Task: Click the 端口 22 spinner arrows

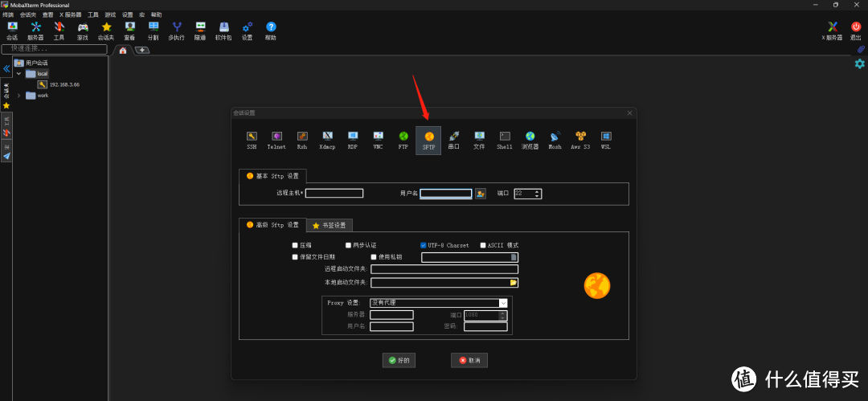Action: 537,194
